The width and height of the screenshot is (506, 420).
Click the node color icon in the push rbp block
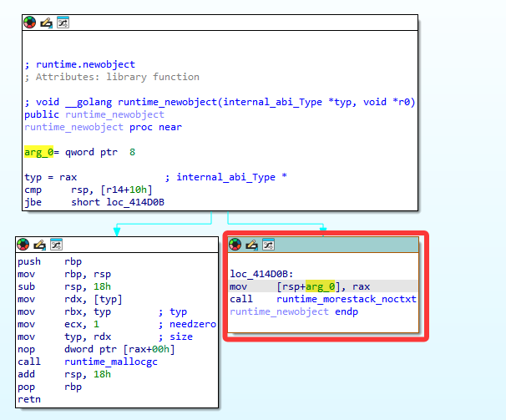(23, 245)
